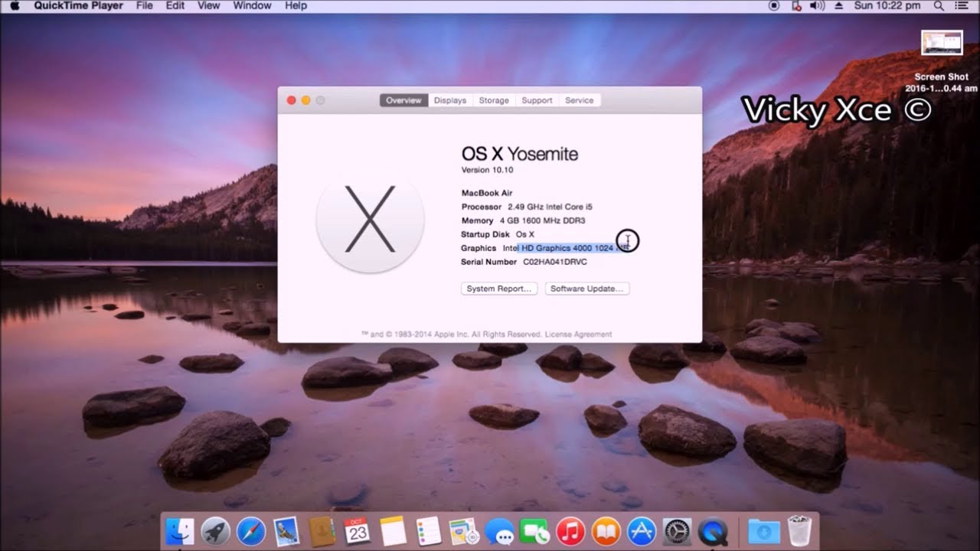Click the Memory 4 GB 1600 MHz DDR3 line

[x=523, y=220]
